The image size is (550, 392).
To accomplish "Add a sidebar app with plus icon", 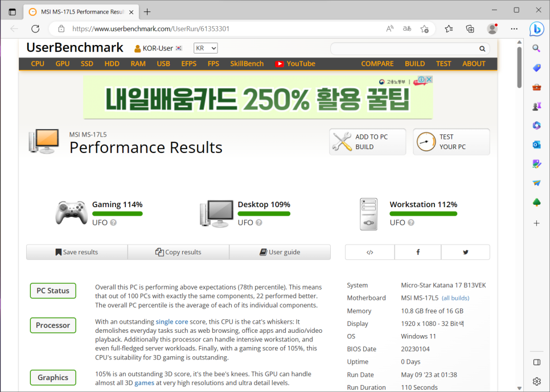I will [537, 223].
